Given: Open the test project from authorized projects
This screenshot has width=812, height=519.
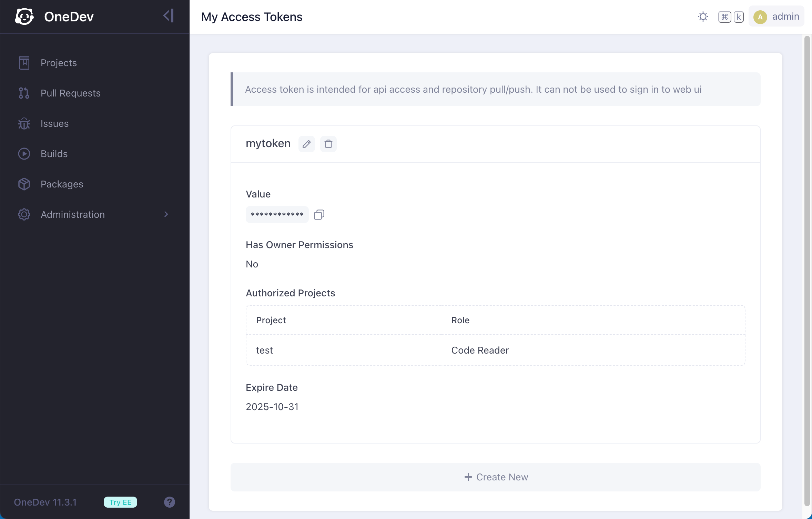Looking at the screenshot, I should point(264,350).
